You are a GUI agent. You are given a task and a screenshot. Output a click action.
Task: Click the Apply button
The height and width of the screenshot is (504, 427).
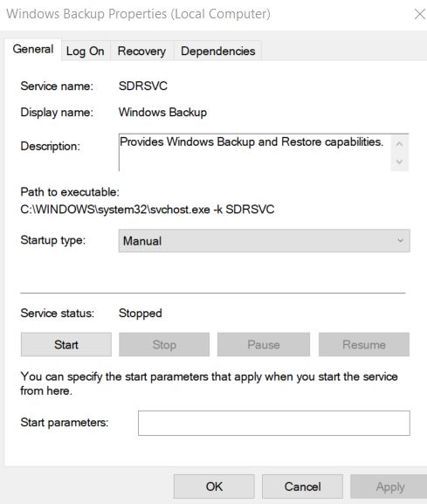(x=390, y=487)
